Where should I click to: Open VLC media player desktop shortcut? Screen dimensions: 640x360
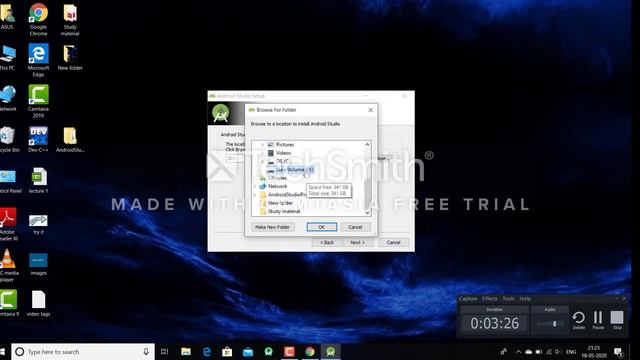[x=8, y=265]
